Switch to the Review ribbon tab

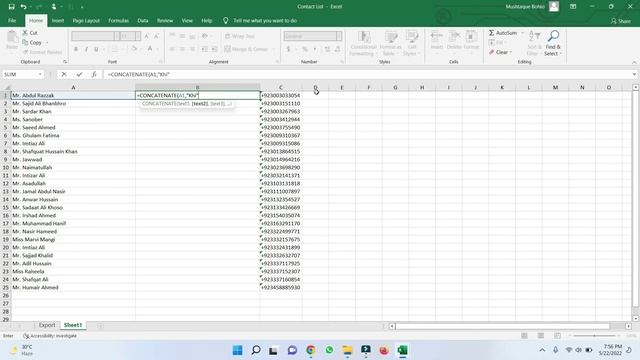pyautogui.click(x=165, y=20)
